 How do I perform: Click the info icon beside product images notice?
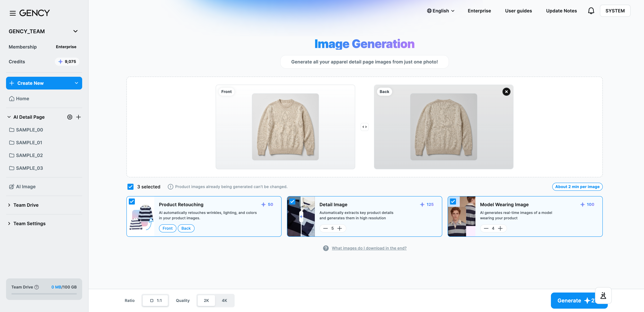click(x=171, y=187)
